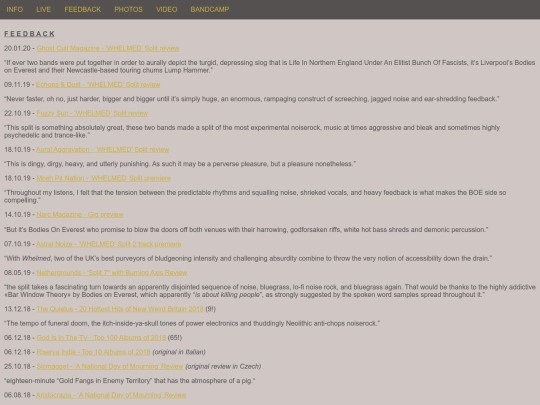Go to the LIVE page
This screenshot has height=405, width=540.
(x=43, y=9)
